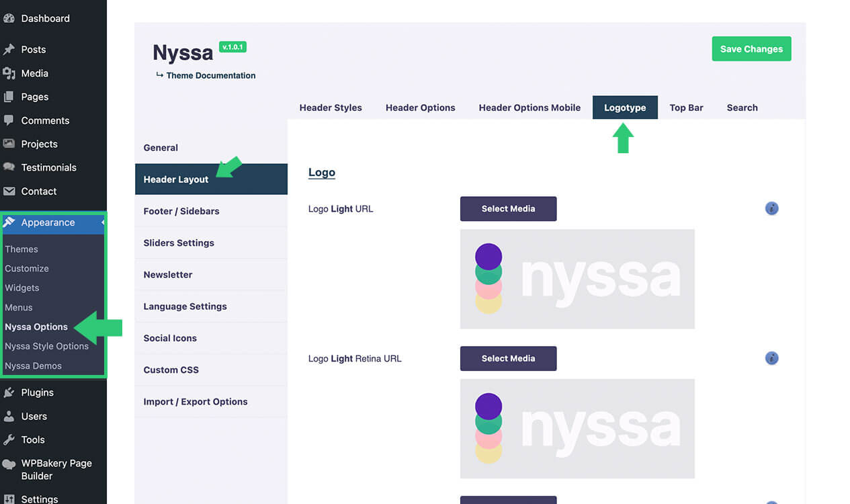Click the Plugins plug icon
850x504 pixels.
pyautogui.click(x=9, y=392)
